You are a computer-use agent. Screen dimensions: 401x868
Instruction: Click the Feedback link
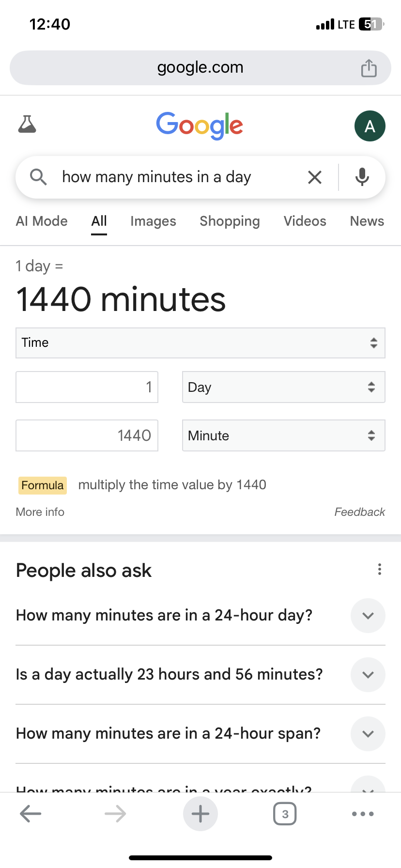pos(359,512)
